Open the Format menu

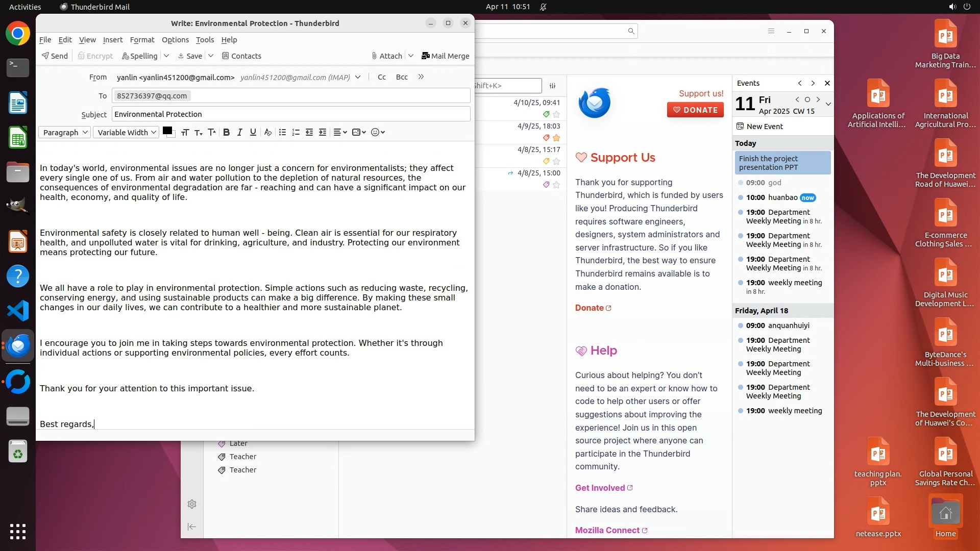(x=142, y=40)
